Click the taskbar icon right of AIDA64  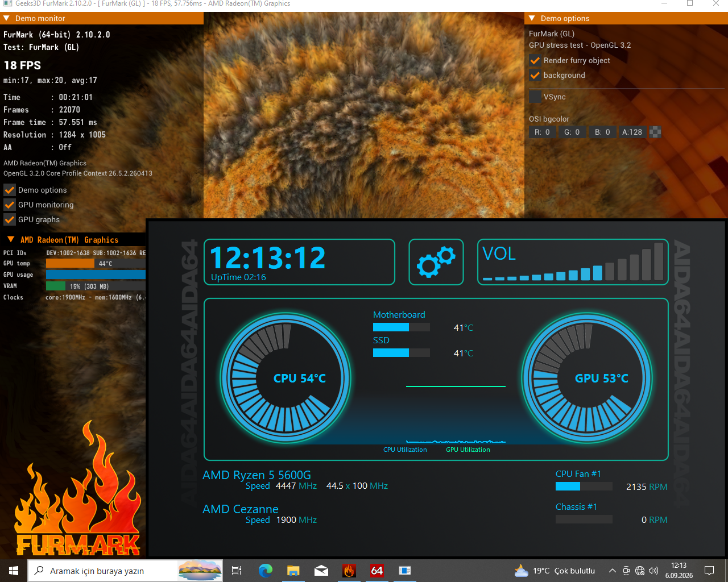[405, 571]
